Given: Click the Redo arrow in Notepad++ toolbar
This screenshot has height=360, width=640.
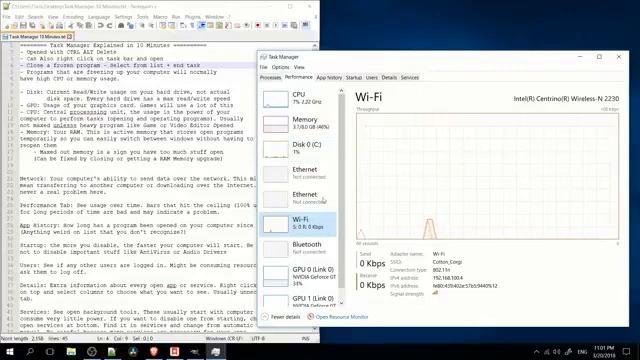Looking at the screenshot, I should [x=109, y=25].
